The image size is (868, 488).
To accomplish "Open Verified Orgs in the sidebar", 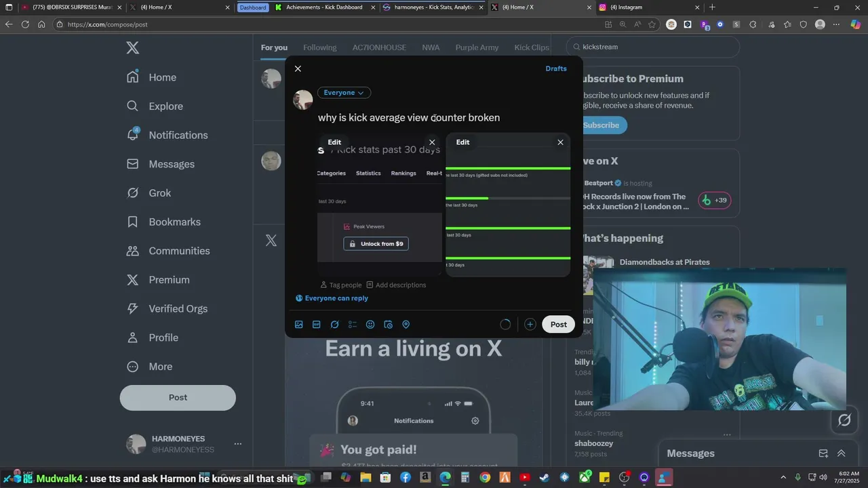I will pos(167,308).
